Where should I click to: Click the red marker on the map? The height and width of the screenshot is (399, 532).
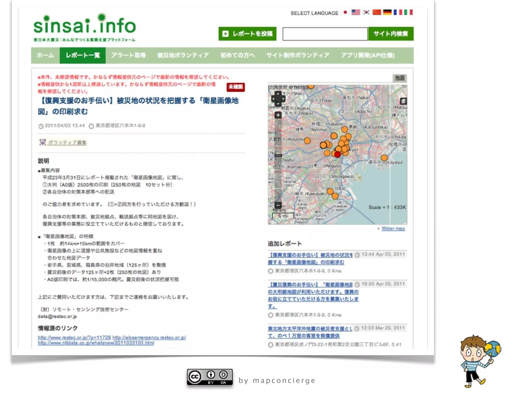pyautogui.click(x=337, y=155)
